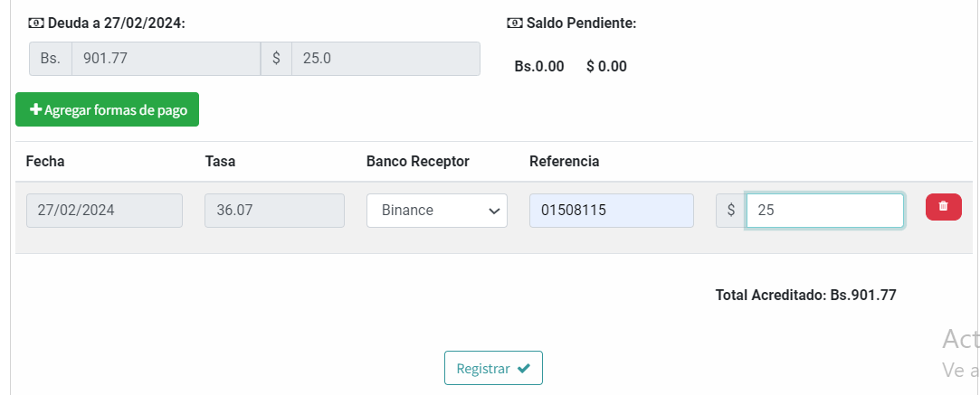This screenshot has width=980, height=395.
Task: Submit the payment with Registrar button
Action: (493, 368)
